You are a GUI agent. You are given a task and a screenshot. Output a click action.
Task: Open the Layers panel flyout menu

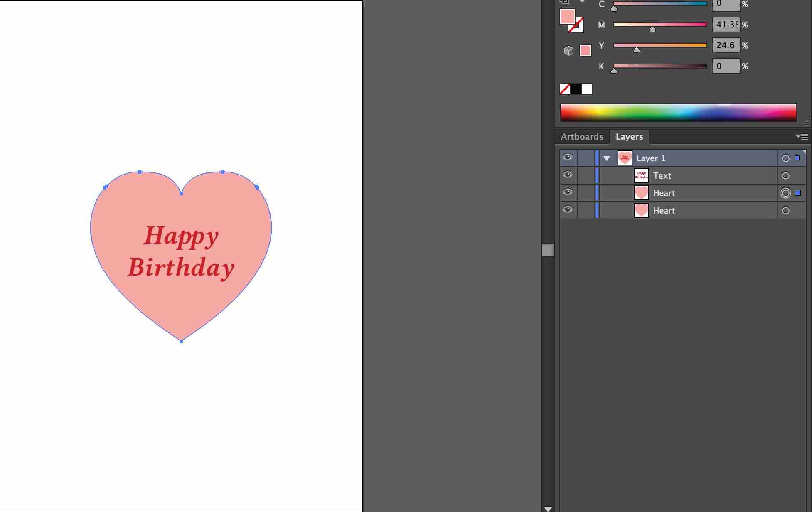click(x=802, y=137)
